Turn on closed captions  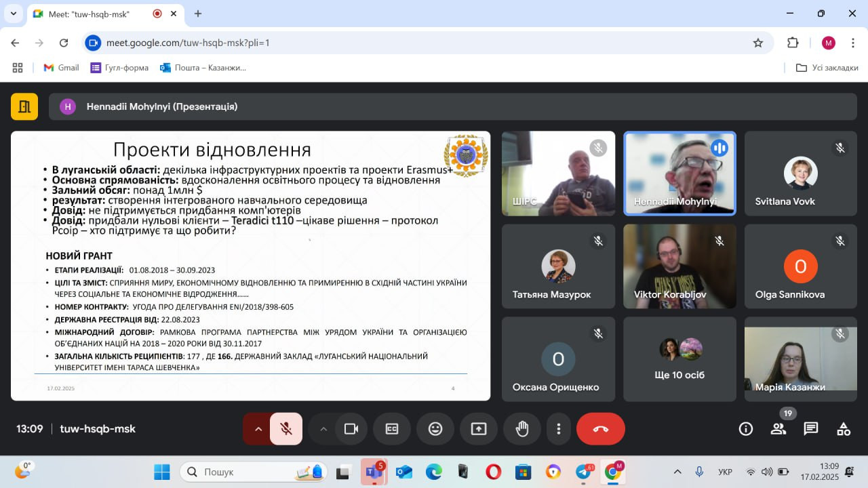tap(392, 429)
